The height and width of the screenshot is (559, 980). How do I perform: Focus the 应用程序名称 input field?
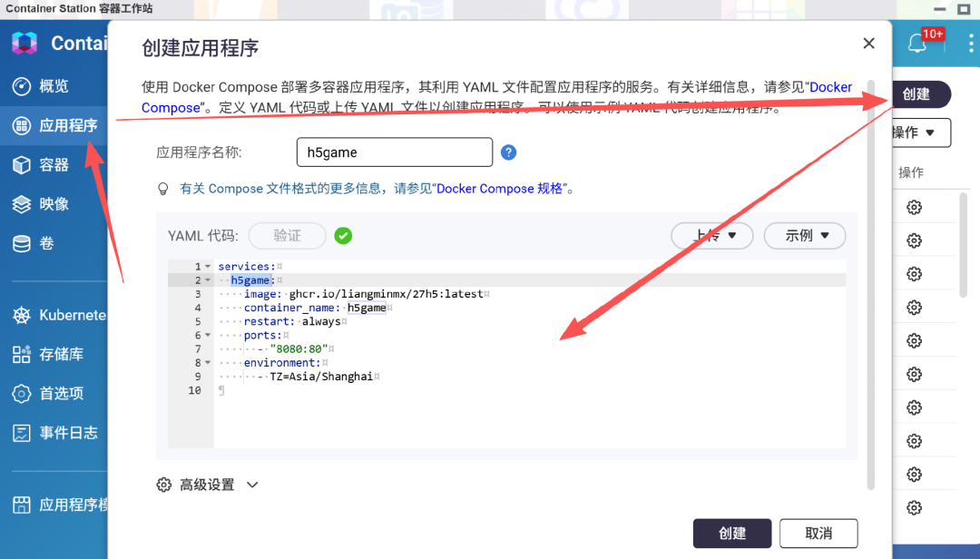(x=395, y=152)
